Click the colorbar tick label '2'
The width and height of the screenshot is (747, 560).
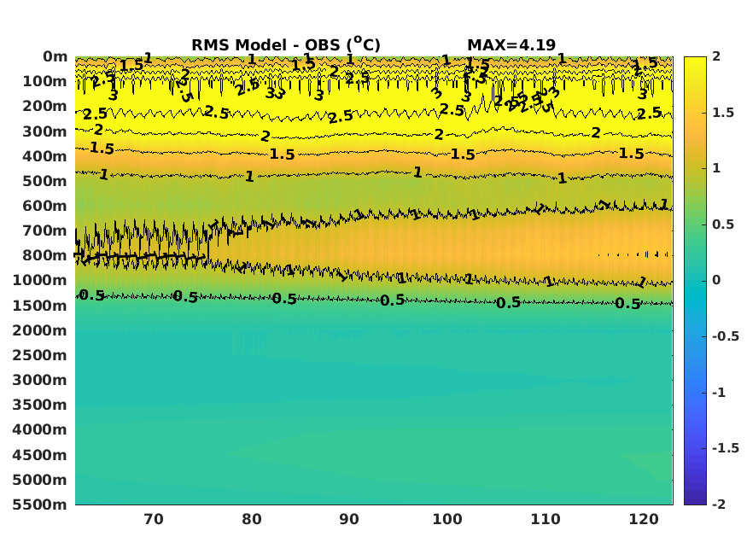716,56
